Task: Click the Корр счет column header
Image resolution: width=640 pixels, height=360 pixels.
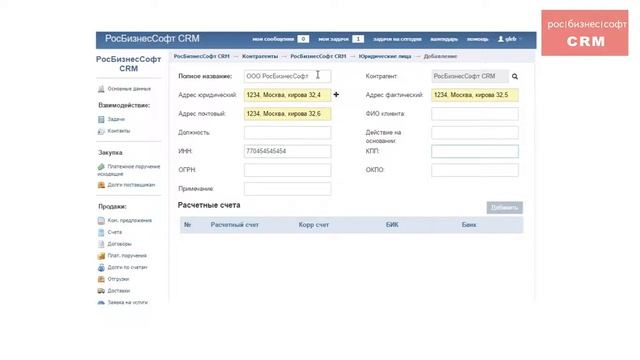Action: coord(314,225)
